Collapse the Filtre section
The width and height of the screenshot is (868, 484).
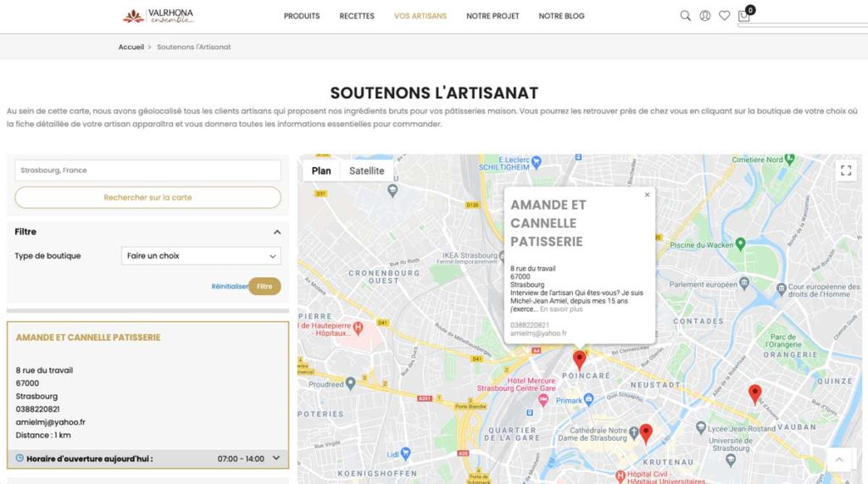click(276, 232)
